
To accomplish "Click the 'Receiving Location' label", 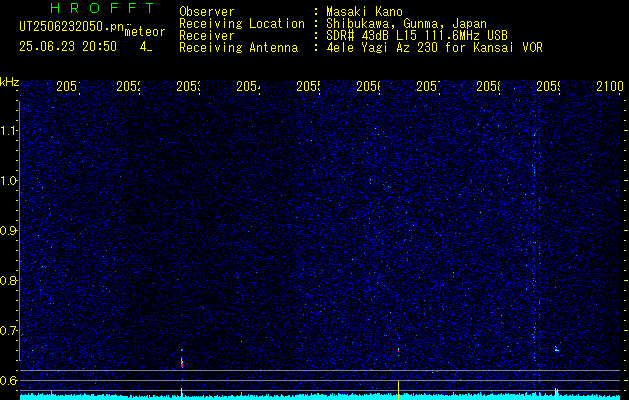I will click(x=242, y=24).
